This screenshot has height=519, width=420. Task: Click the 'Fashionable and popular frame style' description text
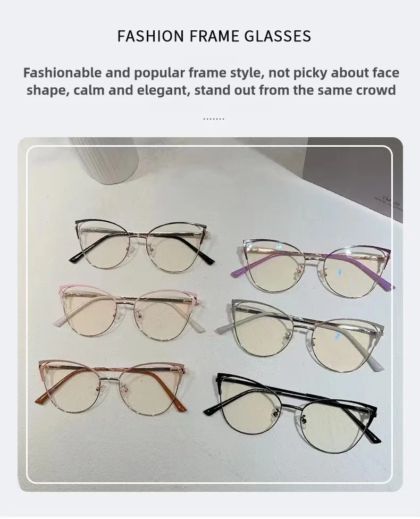pos(211,81)
